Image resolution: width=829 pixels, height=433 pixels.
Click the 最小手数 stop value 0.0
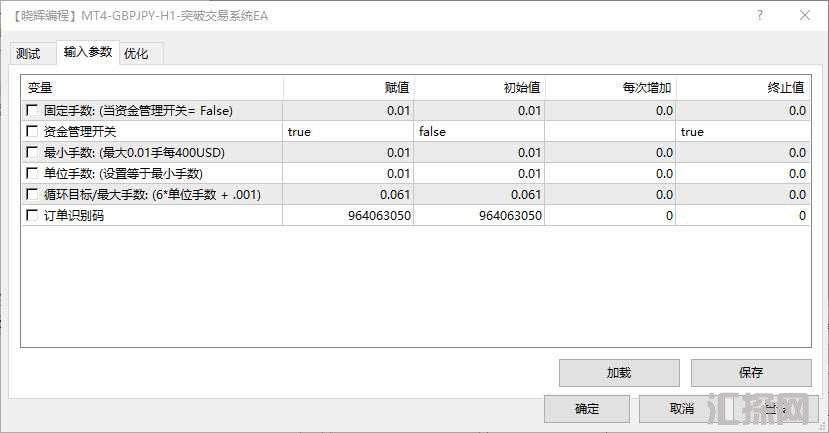(743, 153)
